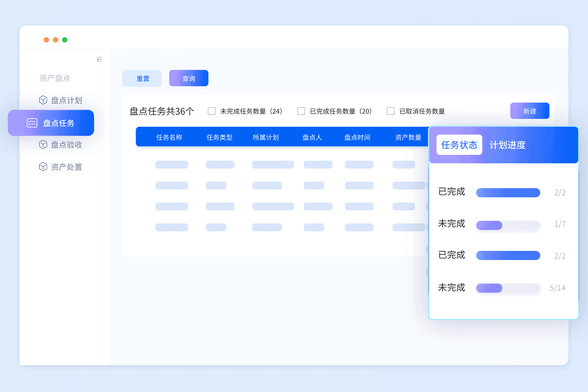Image resolution: width=588 pixels, height=392 pixels.
Task: Click the 盘点任务共36个 title
Action: coord(162,111)
